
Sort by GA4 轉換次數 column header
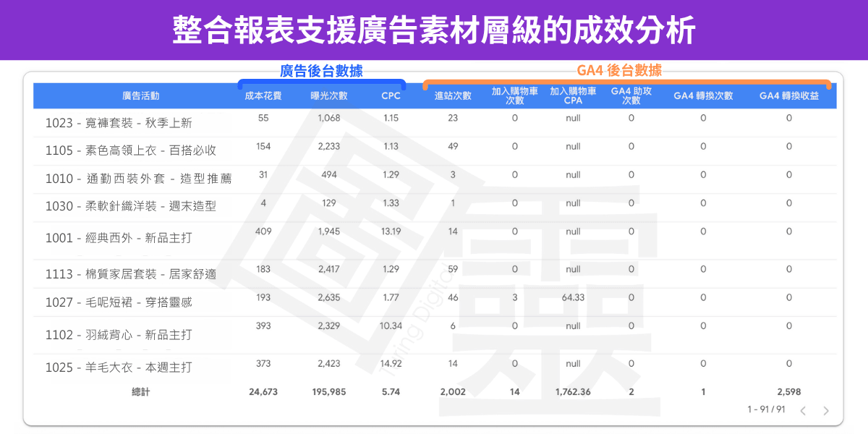click(703, 95)
